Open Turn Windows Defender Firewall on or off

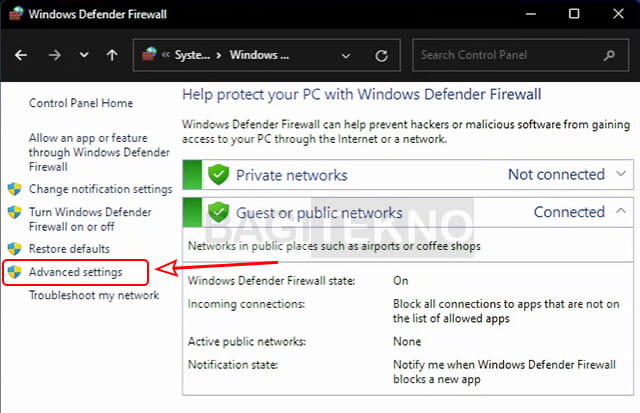pyautogui.click(x=90, y=220)
